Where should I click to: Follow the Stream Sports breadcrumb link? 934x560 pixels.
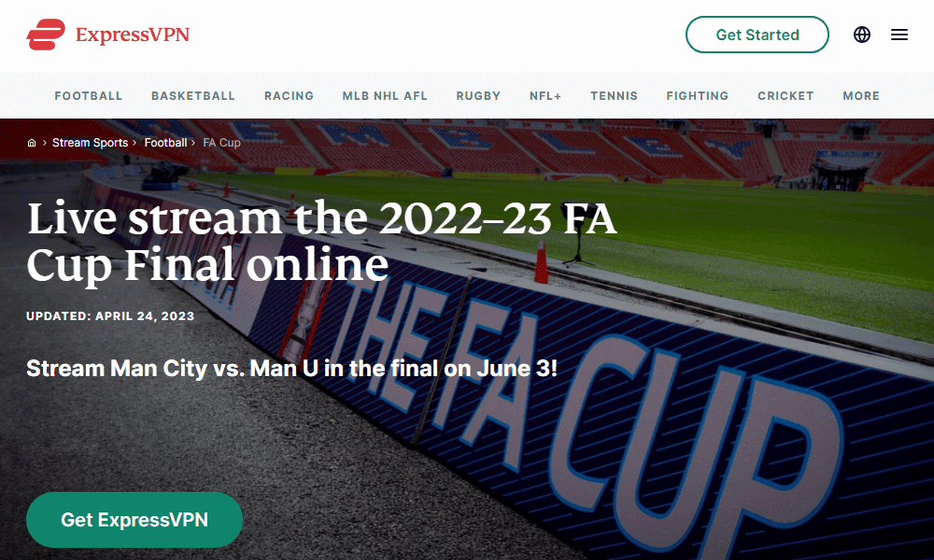point(90,143)
